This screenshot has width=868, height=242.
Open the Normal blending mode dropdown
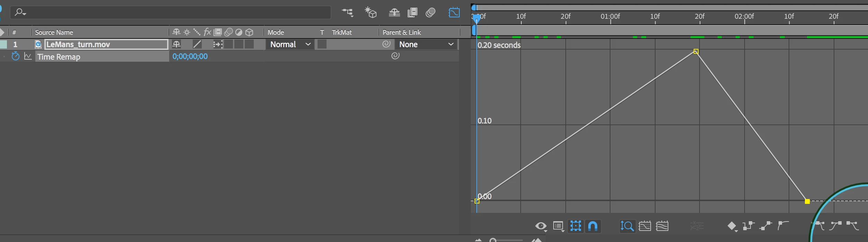point(290,44)
